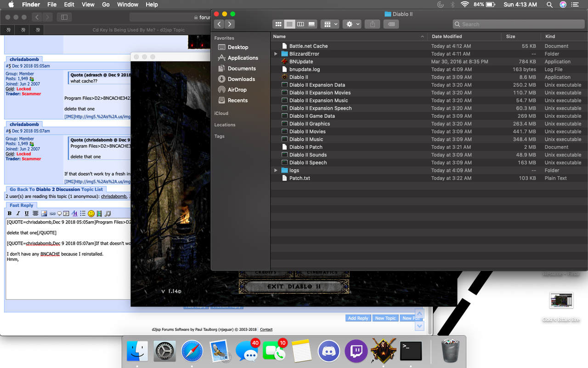Image resolution: width=588 pixels, height=368 pixels.
Task: Click the Italic icon in Fast Reply toolbar
Action: click(18, 213)
